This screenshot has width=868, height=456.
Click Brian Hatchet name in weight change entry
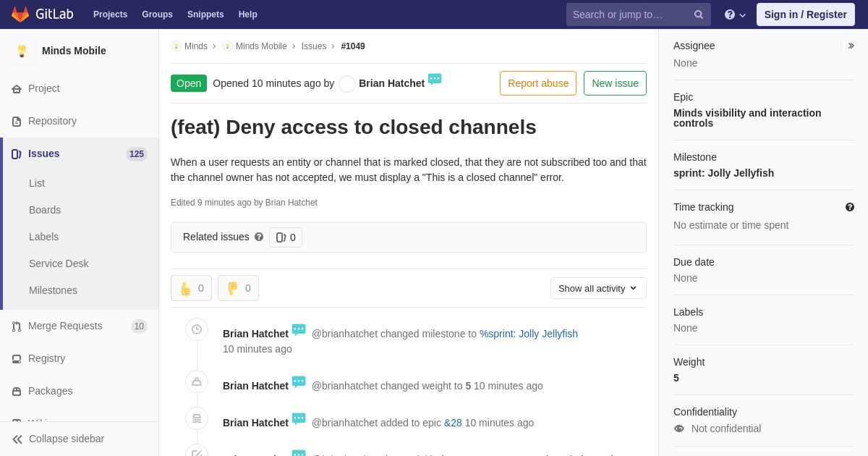pyautogui.click(x=255, y=386)
